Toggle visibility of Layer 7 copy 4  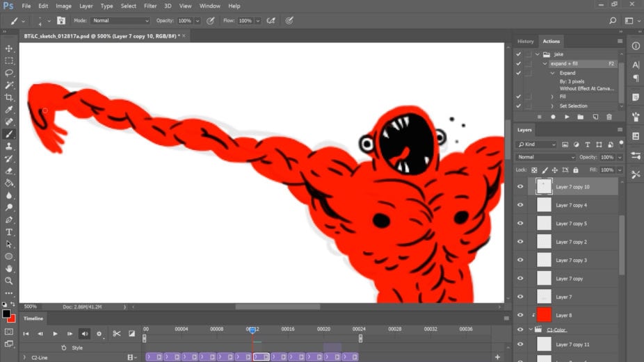(520, 205)
